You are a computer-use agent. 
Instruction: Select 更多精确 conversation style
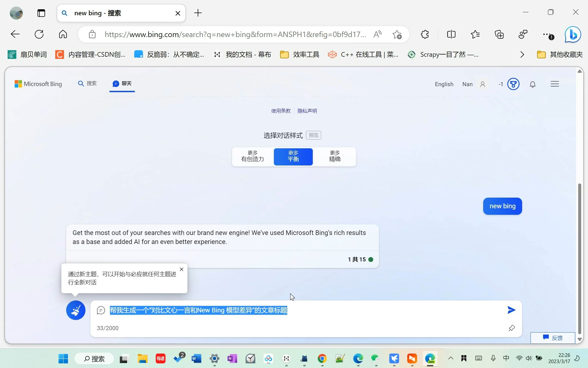[335, 156]
